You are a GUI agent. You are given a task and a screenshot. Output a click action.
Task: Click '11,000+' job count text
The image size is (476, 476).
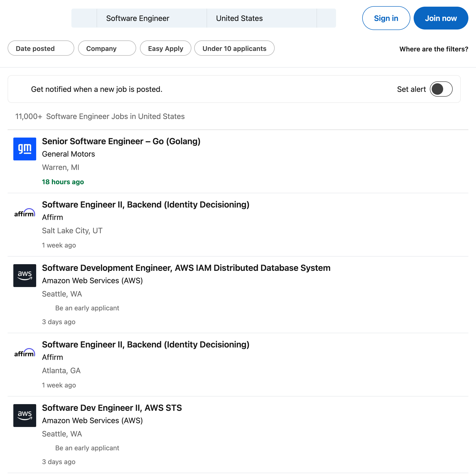(x=29, y=116)
